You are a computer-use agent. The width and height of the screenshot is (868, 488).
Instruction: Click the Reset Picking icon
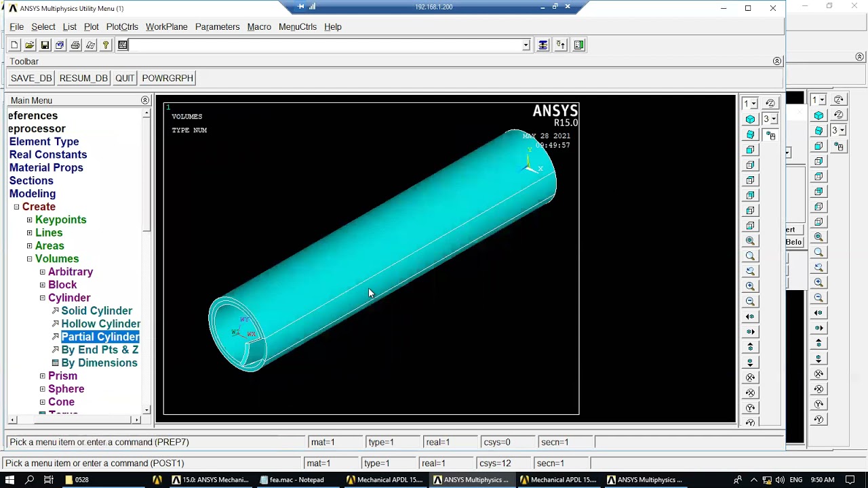pos(561,45)
